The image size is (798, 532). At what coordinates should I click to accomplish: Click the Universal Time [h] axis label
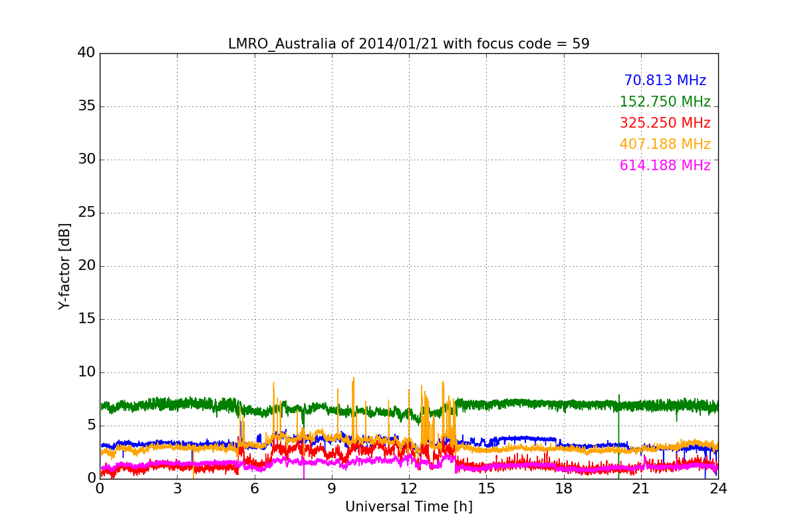coord(408,507)
